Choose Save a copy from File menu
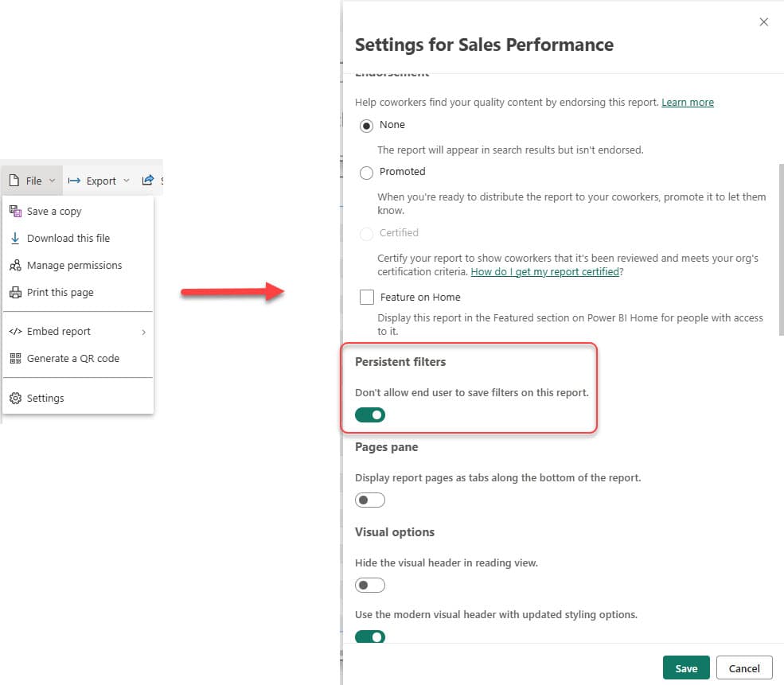Image resolution: width=784 pixels, height=685 pixels. click(78, 211)
